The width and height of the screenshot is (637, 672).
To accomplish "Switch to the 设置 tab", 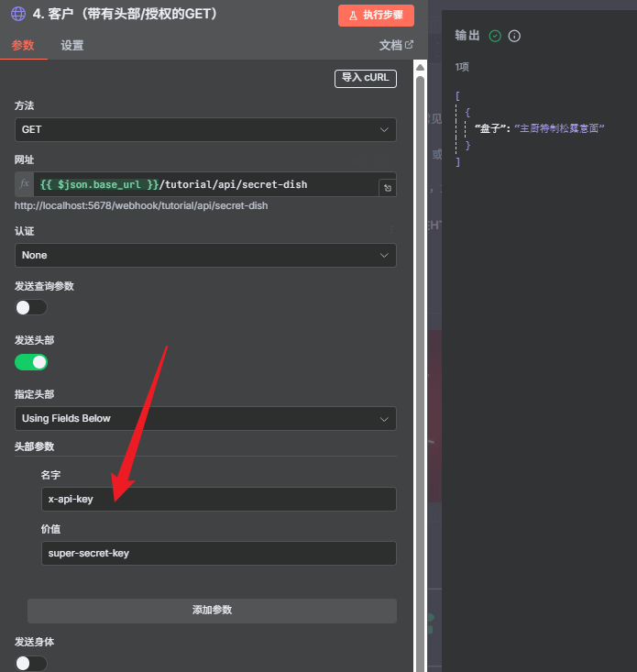I will 72,45.
